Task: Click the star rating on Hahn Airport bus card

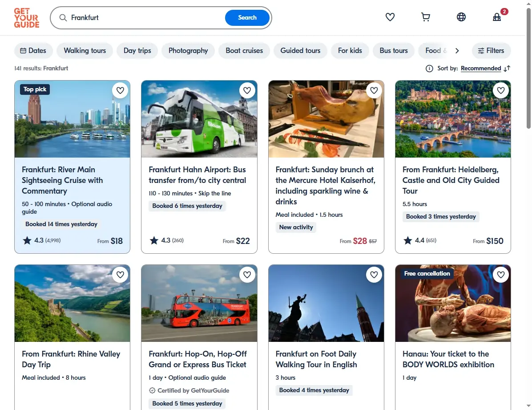Action: 167,240
